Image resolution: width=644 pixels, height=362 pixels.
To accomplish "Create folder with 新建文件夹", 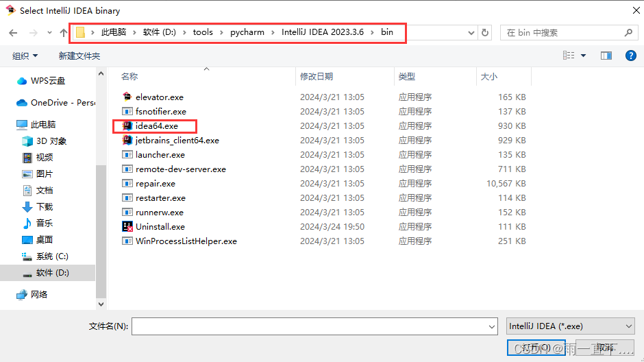I will click(79, 56).
